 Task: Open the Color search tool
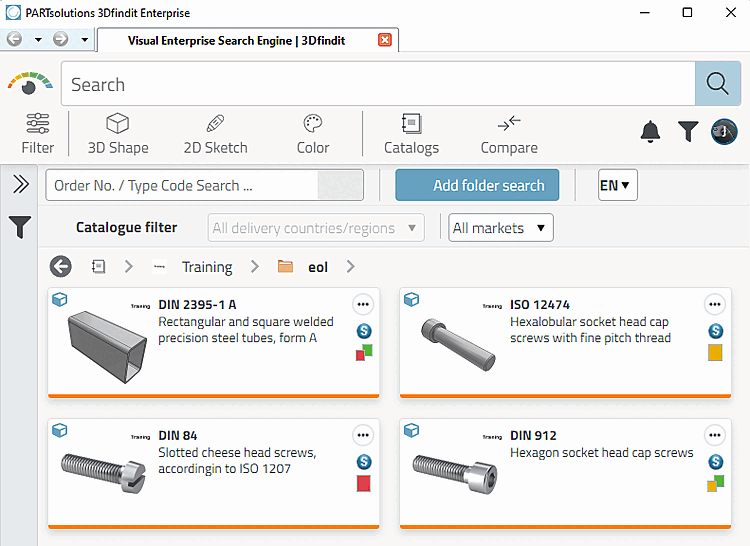(312, 134)
